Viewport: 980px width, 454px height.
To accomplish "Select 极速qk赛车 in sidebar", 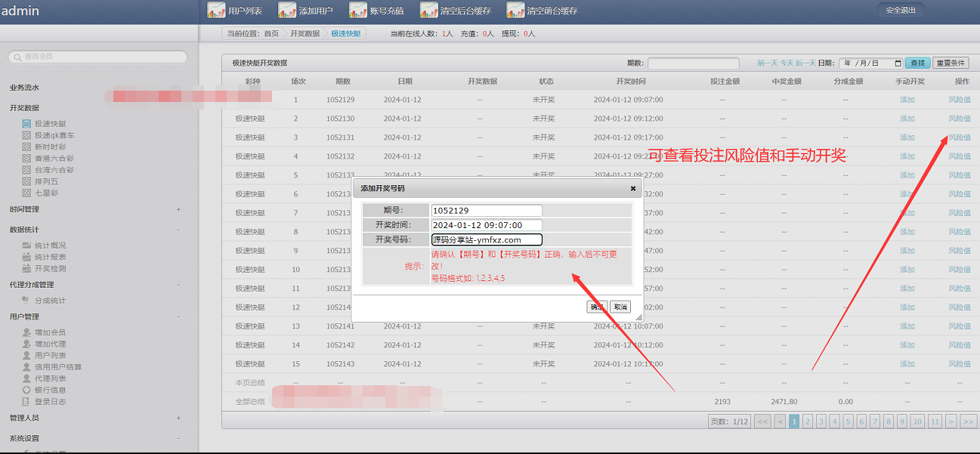I will pyautogui.click(x=54, y=135).
